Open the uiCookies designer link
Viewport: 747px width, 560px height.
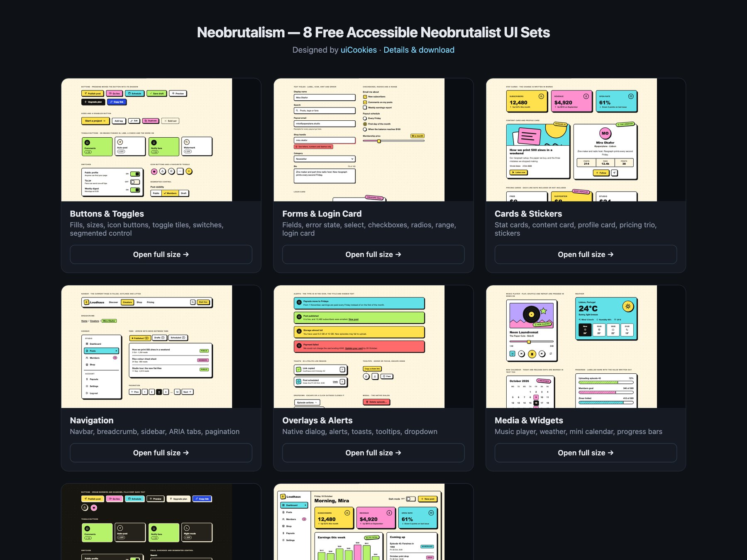tap(359, 50)
